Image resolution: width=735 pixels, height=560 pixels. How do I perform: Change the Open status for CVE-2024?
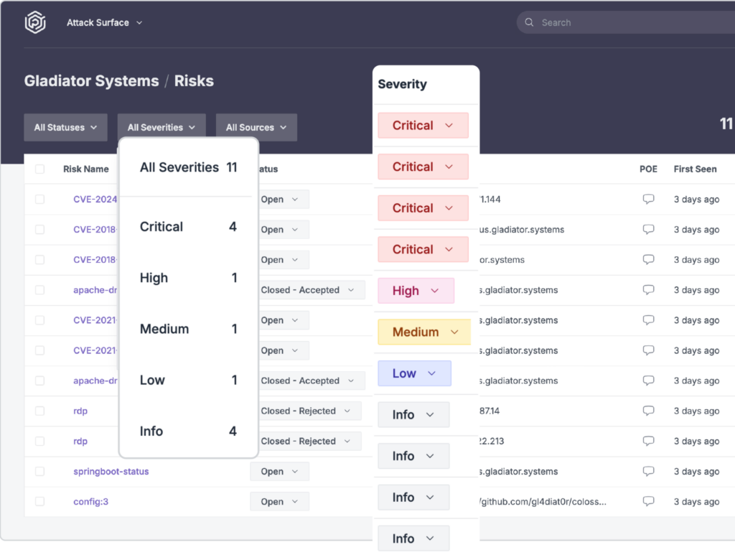[x=283, y=200]
